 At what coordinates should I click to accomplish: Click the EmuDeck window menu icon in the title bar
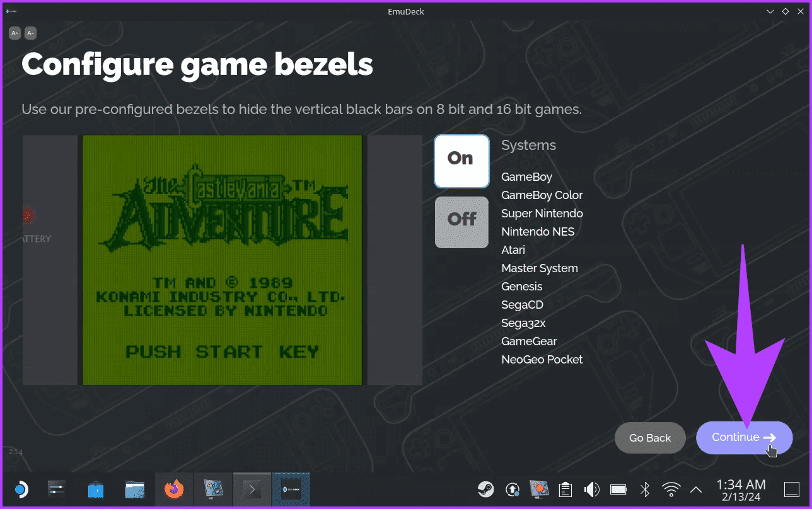(10, 11)
